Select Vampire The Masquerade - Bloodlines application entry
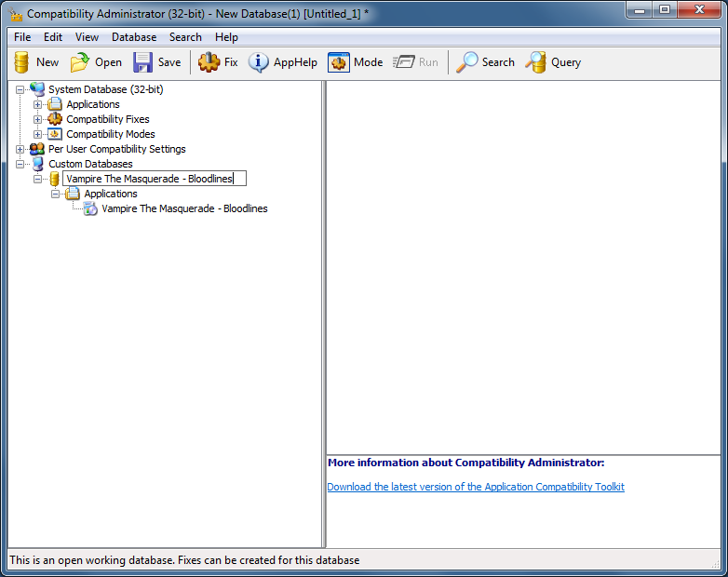The image size is (728, 577). 184,208
